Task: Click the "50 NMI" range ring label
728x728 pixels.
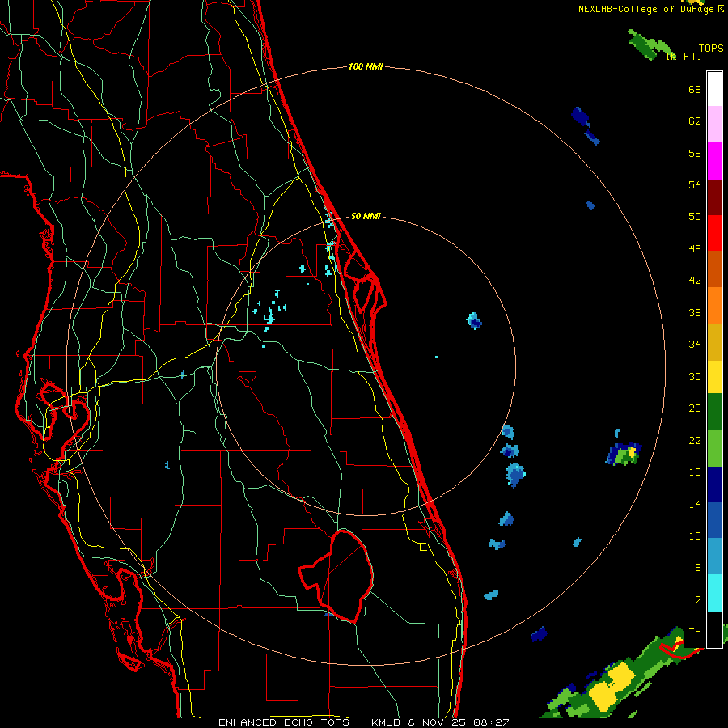Action: (x=366, y=216)
